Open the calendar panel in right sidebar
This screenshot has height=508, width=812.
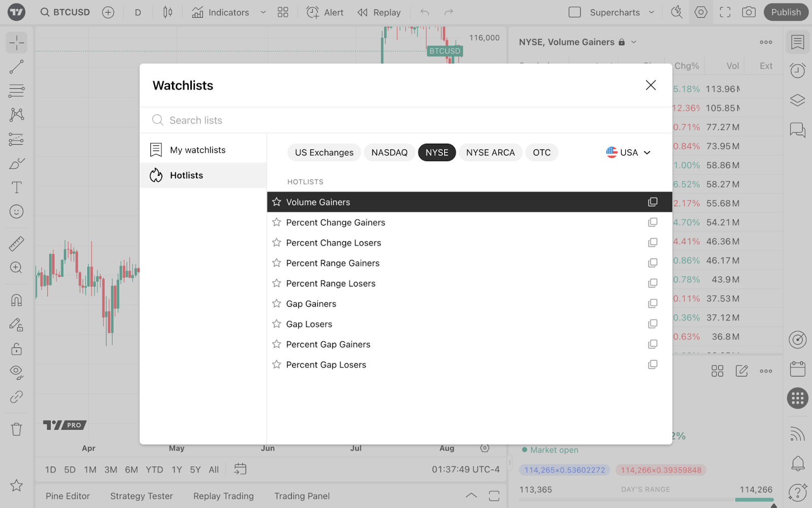tap(798, 368)
